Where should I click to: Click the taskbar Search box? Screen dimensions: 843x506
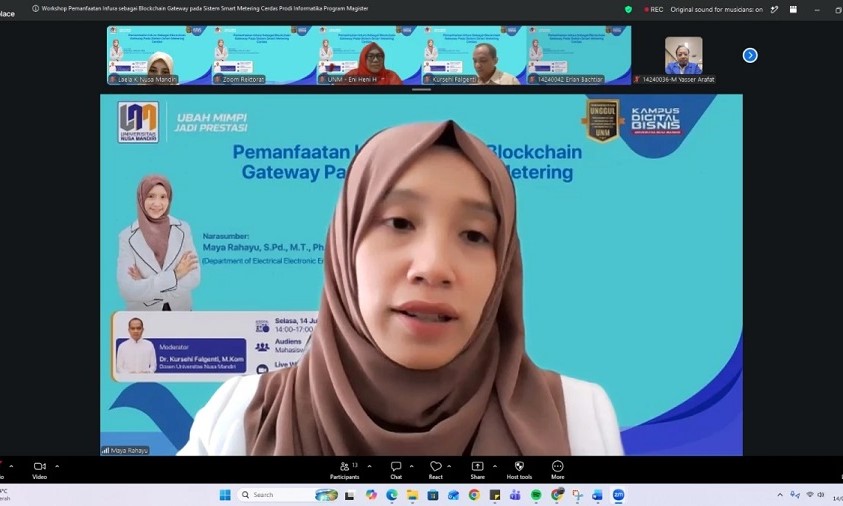click(x=288, y=495)
